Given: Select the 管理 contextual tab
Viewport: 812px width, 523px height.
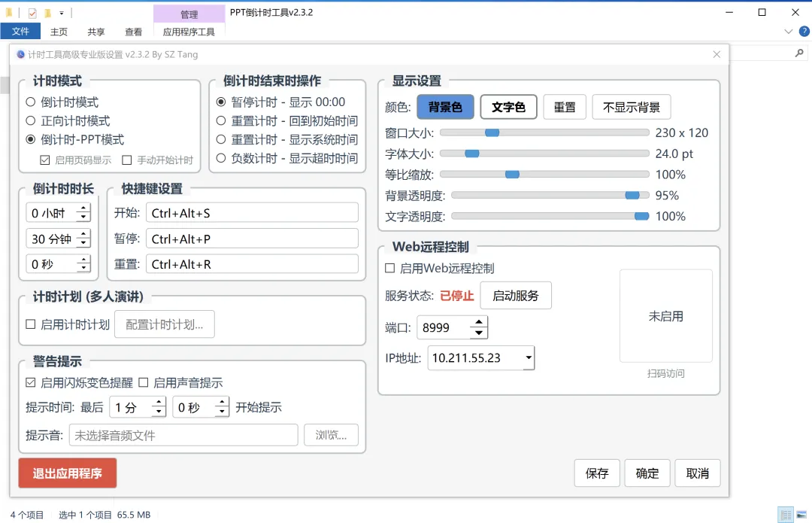Looking at the screenshot, I should click(189, 14).
